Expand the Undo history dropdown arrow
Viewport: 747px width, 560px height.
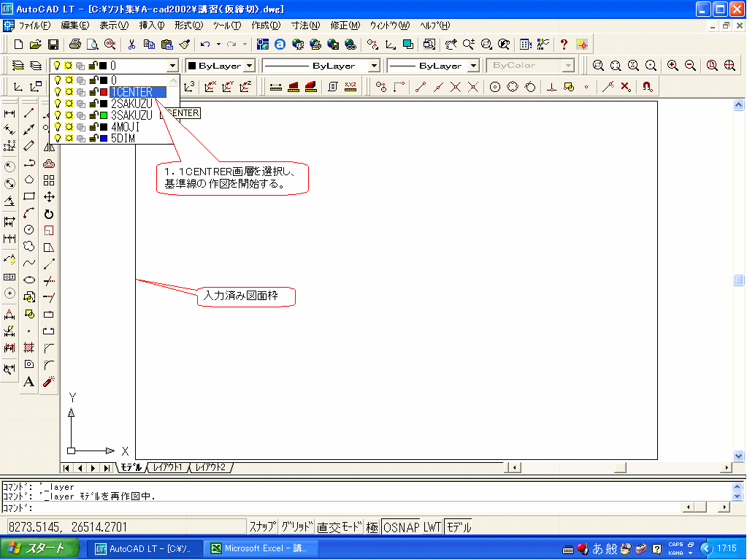218,45
